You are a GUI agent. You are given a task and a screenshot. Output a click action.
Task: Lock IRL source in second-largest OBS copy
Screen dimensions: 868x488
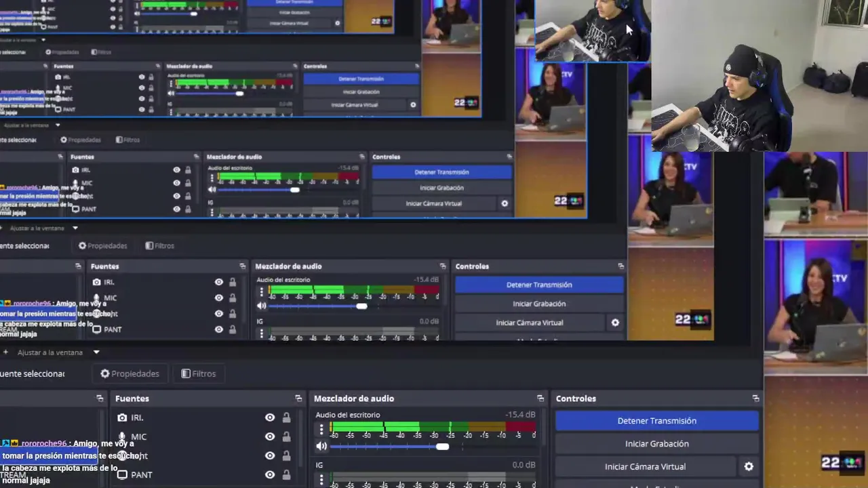tap(233, 282)
